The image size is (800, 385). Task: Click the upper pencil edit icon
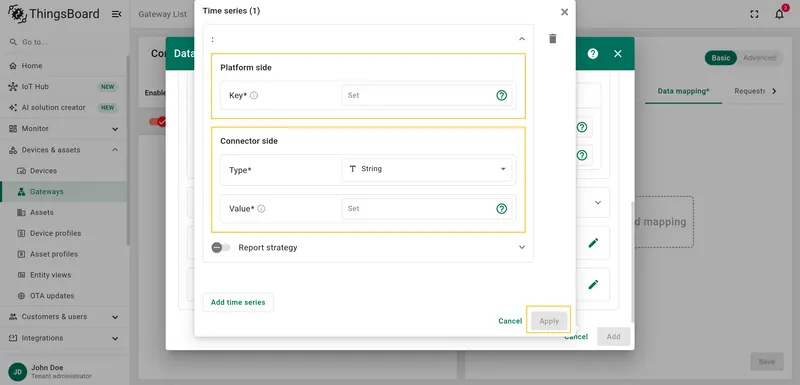point(593,243)
